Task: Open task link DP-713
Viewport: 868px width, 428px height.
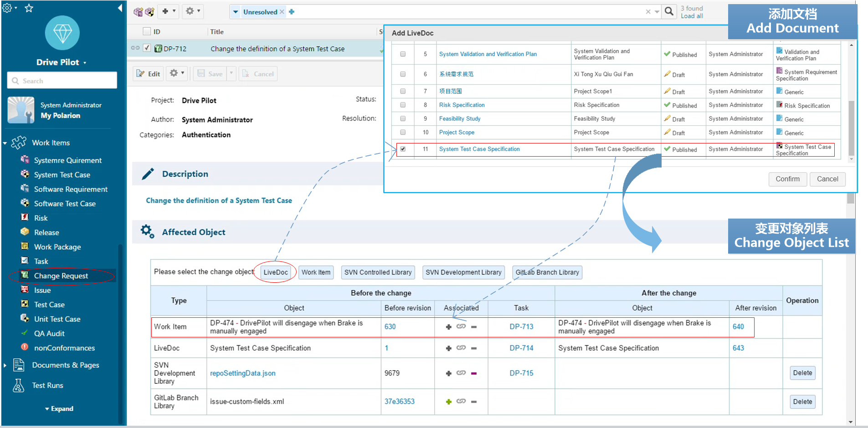Action: [521, 326]
